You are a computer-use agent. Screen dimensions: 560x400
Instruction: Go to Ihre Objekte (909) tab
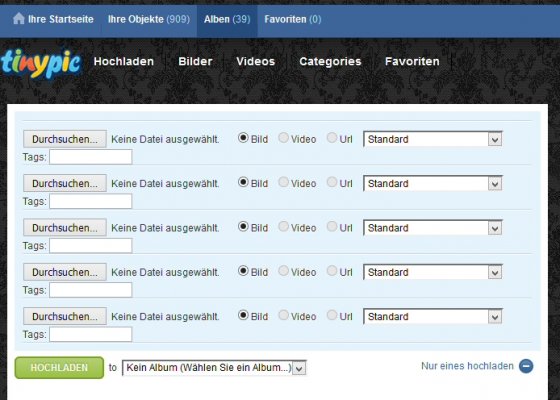tap(149, 19)
